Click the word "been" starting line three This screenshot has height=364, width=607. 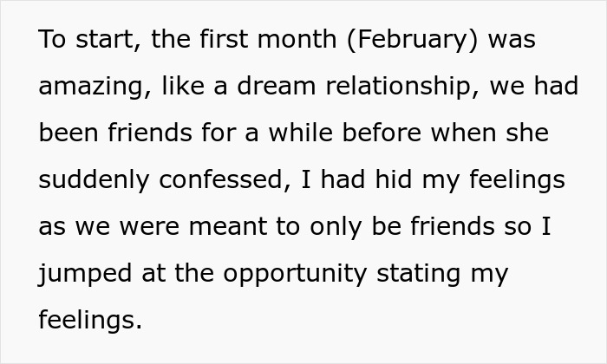pos(69,133)
